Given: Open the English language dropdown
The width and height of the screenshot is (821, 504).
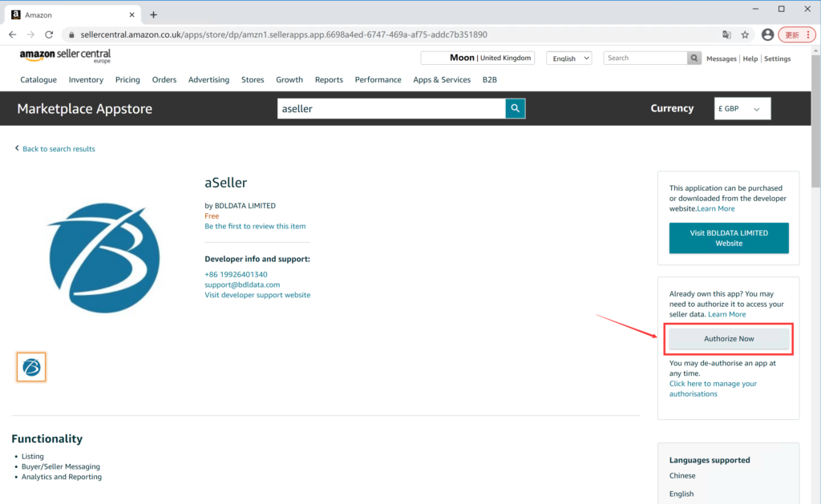Looking at the screenshot, I should click(569, 58).
